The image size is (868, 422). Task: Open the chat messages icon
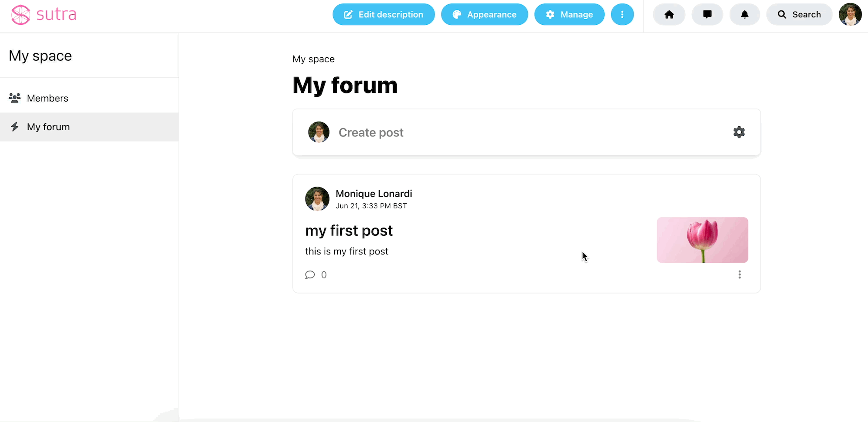(707, 15)
